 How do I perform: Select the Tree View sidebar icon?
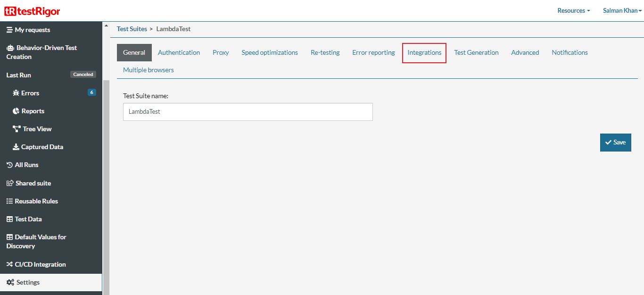pos(16,128)
